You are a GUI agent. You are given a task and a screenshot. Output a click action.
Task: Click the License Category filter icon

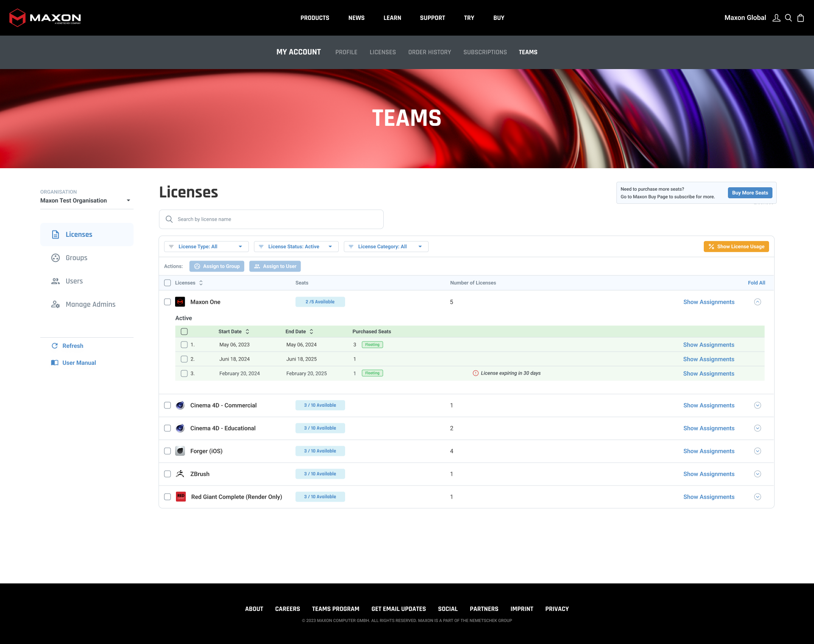click(351, 247)
